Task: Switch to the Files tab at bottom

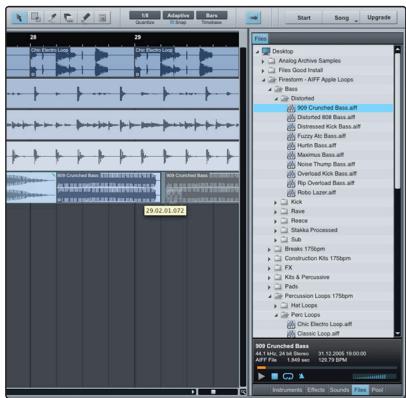Action: [360, 390]
